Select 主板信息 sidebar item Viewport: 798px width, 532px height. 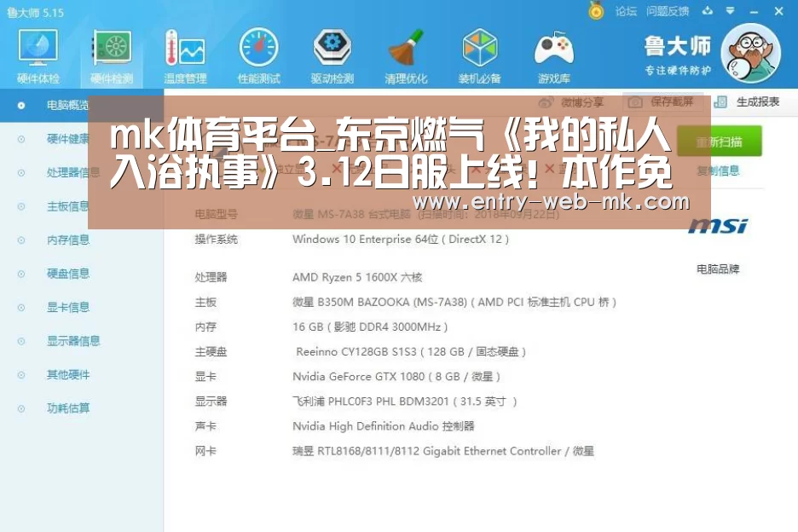coord(68,206)
